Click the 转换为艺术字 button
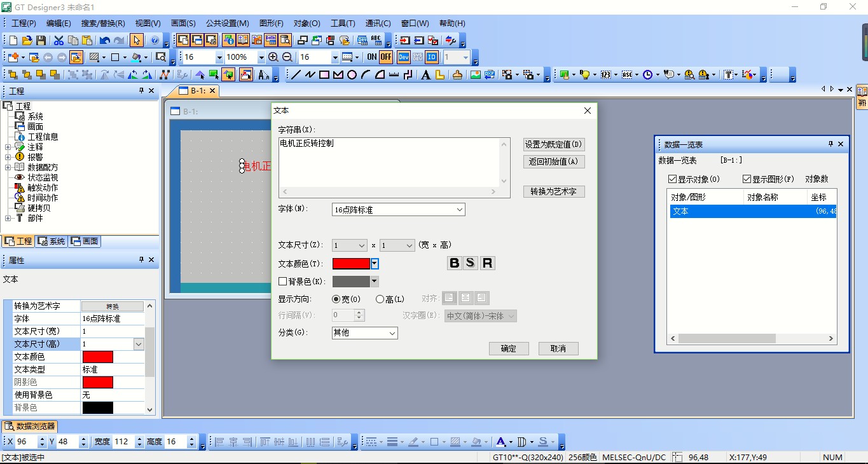 pyautogui.click(x=553, y=191)
